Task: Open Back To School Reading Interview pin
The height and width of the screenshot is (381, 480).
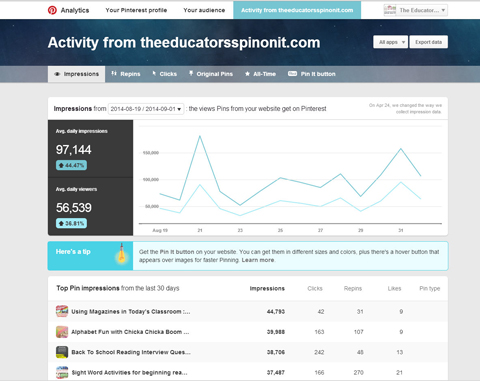Action: click(x=131, y=352)
